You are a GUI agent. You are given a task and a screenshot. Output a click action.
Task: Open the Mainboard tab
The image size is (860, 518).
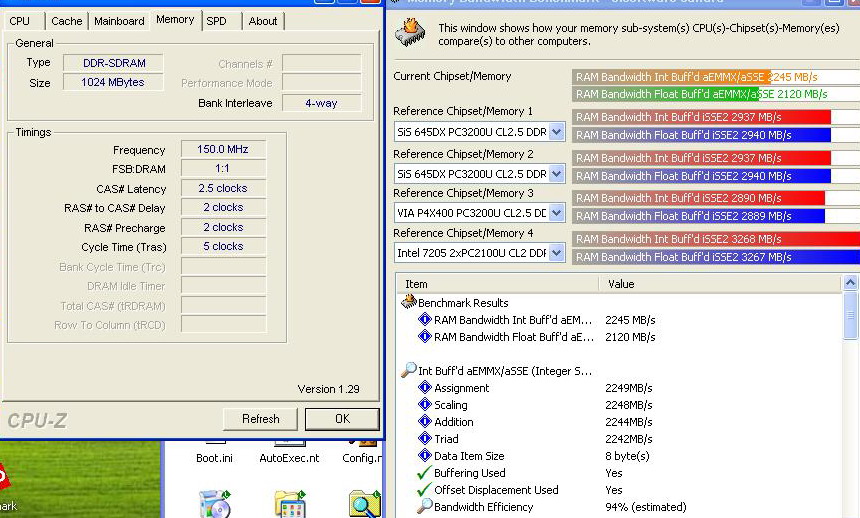119,21
